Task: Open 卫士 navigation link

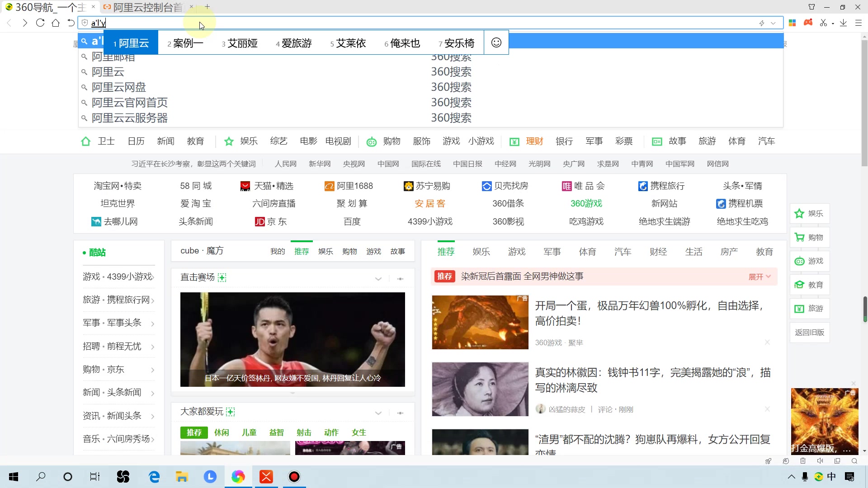Action: pyautogui.click(x=106, y=141)
